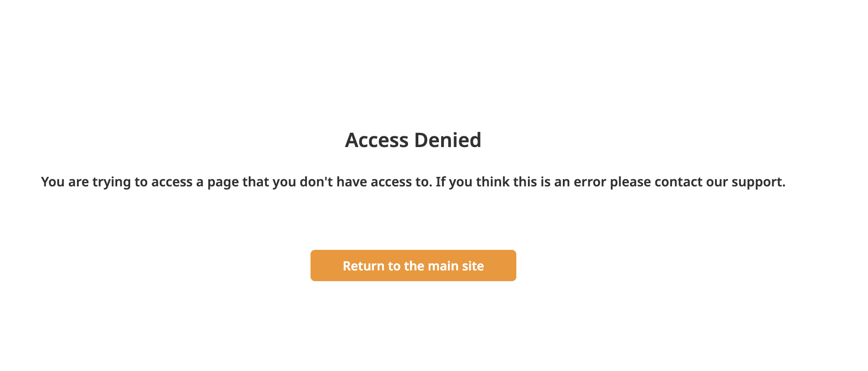868x371 pixels.
Task: Click the word "error" in the message
Action: (590, 182)
